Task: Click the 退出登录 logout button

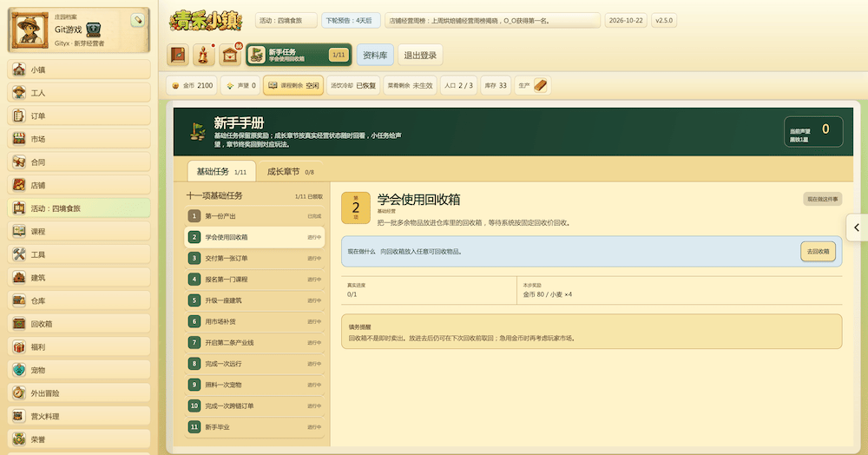Action: (420, 55)
